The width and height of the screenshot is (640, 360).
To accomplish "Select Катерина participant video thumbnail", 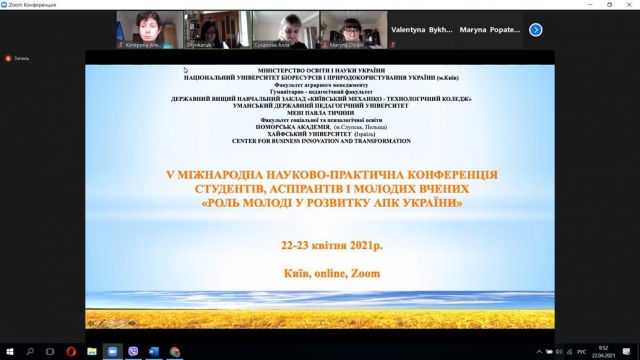I will tap(149, 30).
